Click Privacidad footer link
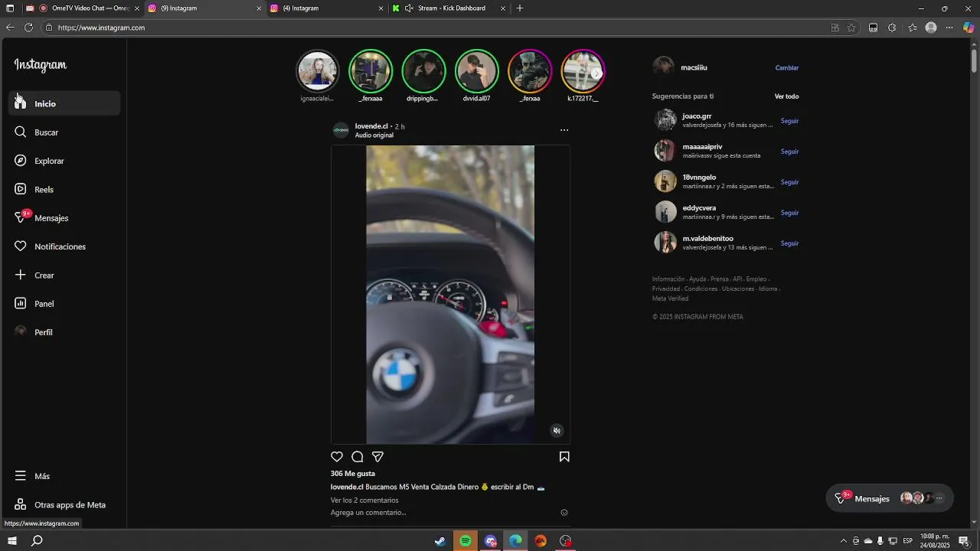Viewport: 980px width, 551px height. tap(666, 289)
